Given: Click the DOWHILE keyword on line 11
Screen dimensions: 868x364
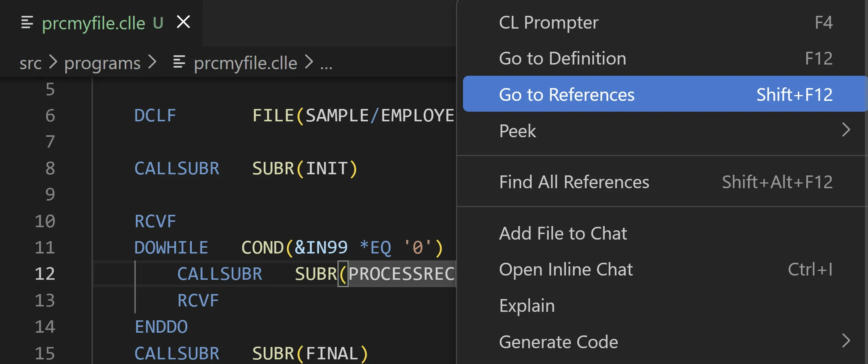Looking at the screenshot, I should 171,247.
